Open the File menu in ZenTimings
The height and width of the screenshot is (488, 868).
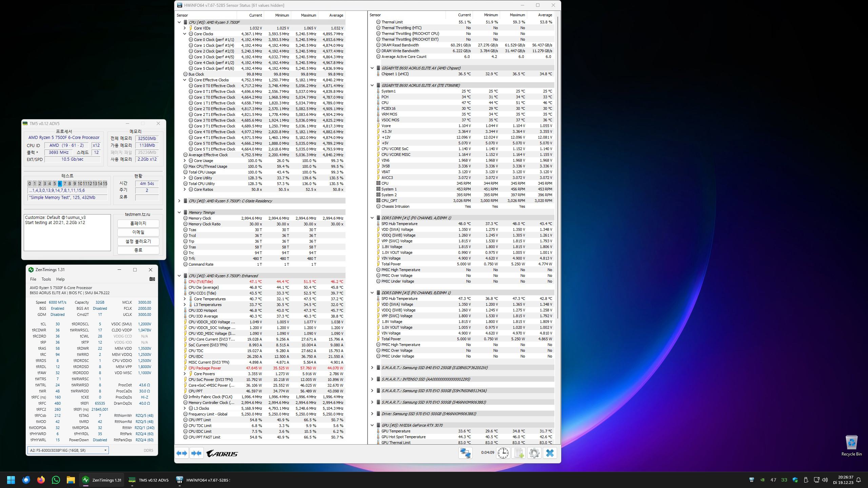[x=33, y=279]
